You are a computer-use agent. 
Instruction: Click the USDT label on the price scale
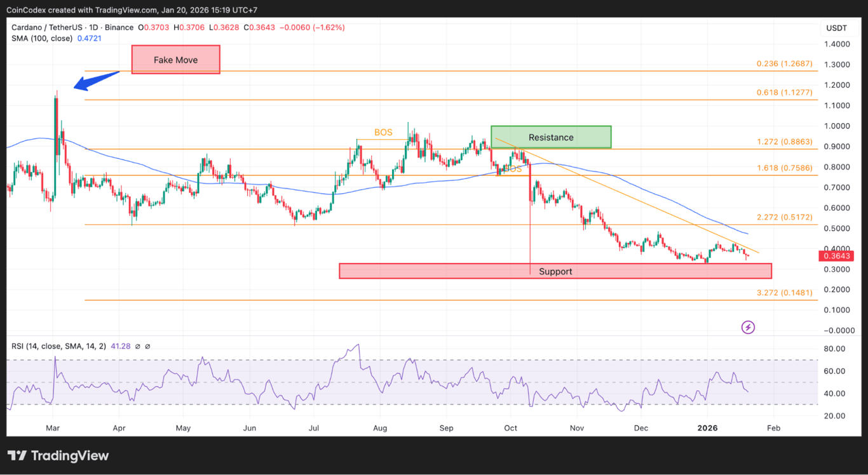tap(837, 27)
